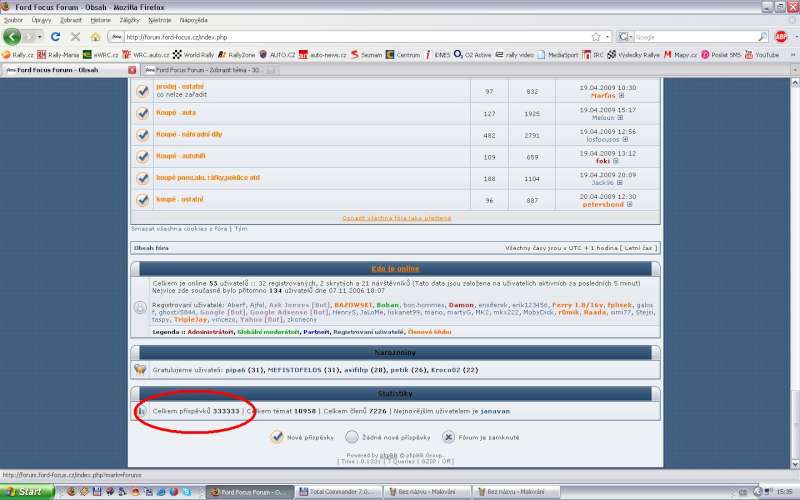The image size is (800, 500).
Task: Click 'Označit všechna fóra jako přečtená' link
Action: tap(395, 217)
